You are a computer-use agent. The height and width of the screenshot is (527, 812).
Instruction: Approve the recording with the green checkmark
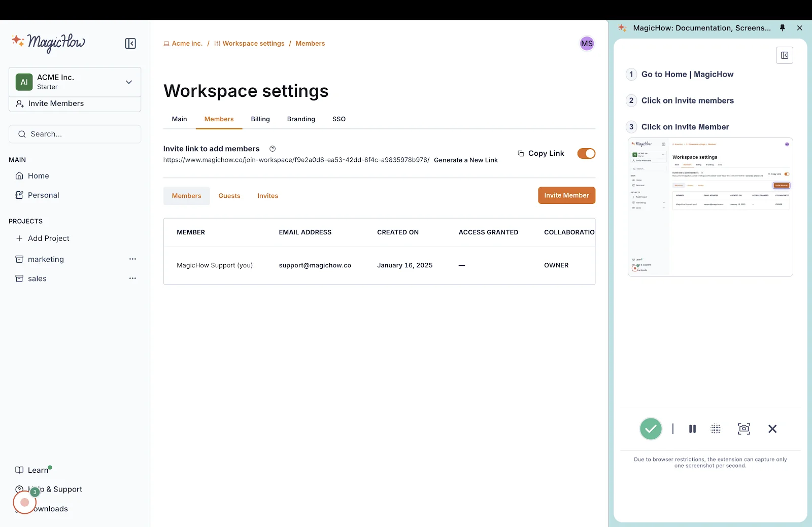point(651,429)
